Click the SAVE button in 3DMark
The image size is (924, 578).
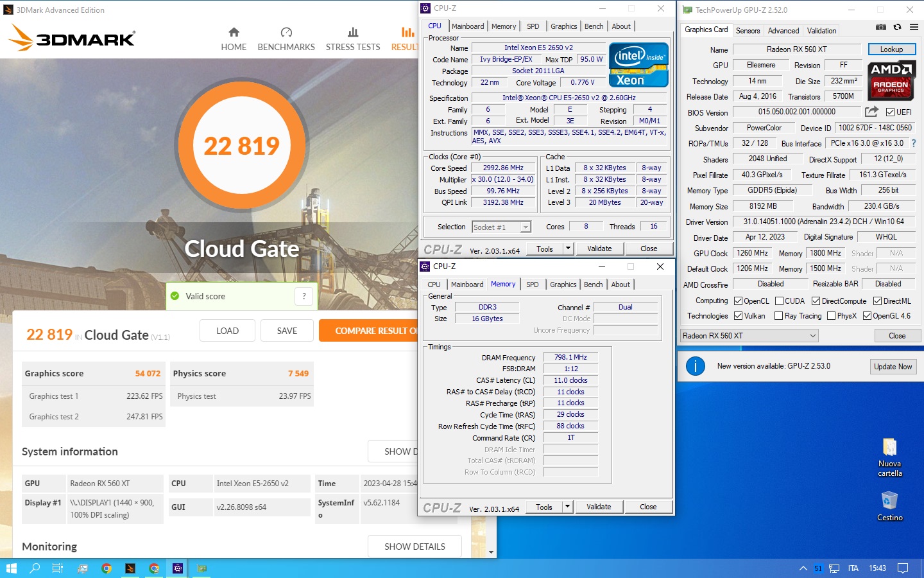pos(287,331)
